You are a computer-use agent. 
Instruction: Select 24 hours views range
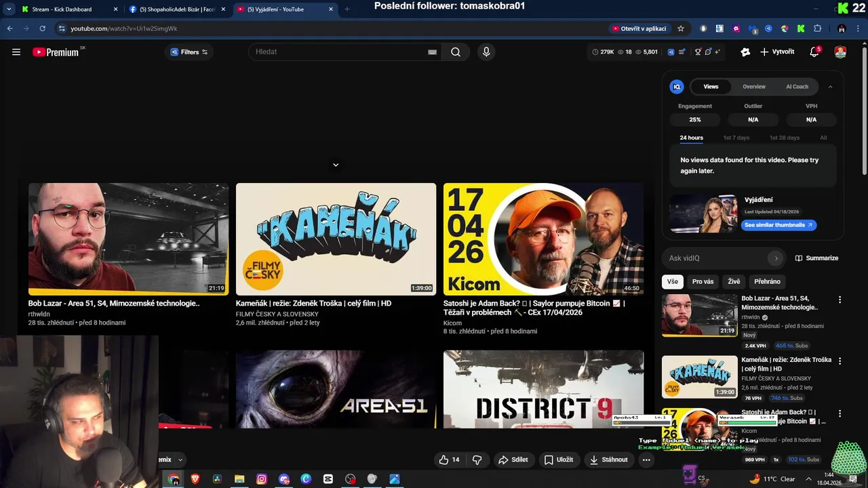pos(691,138)
